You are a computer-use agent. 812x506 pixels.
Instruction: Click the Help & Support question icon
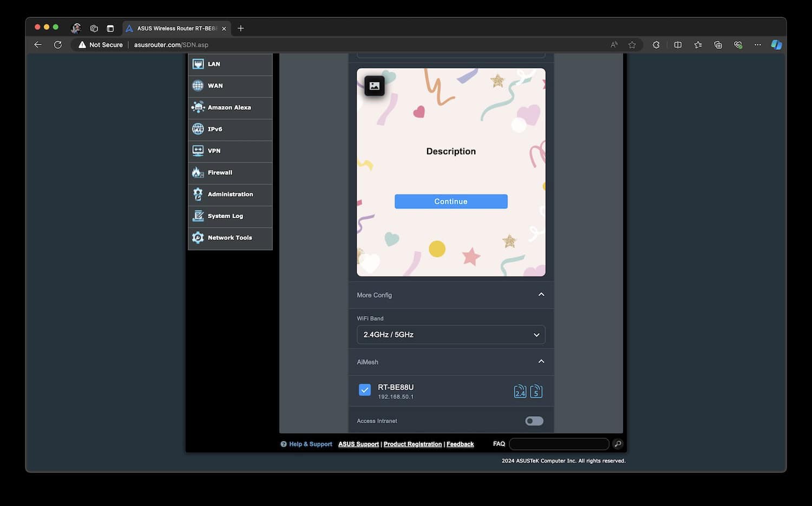point(283,444)
